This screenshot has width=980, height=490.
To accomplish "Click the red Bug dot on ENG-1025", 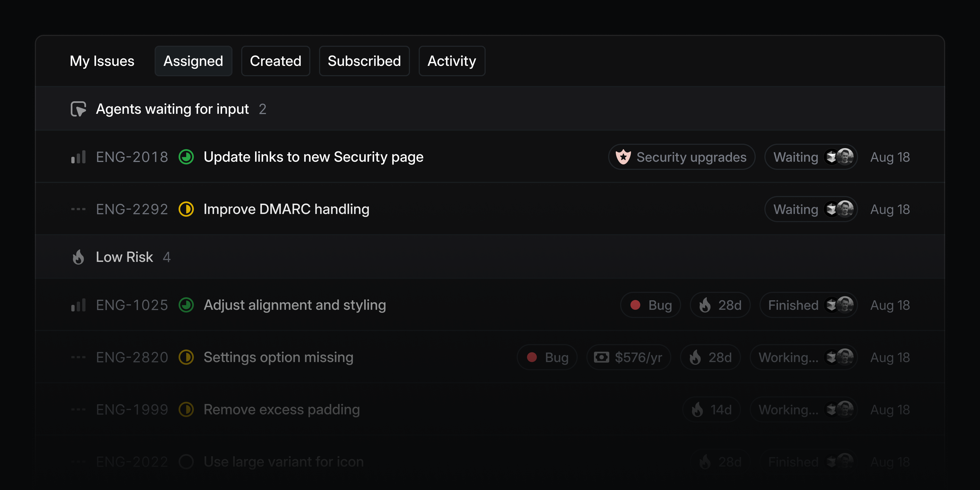I will point(635,305).
